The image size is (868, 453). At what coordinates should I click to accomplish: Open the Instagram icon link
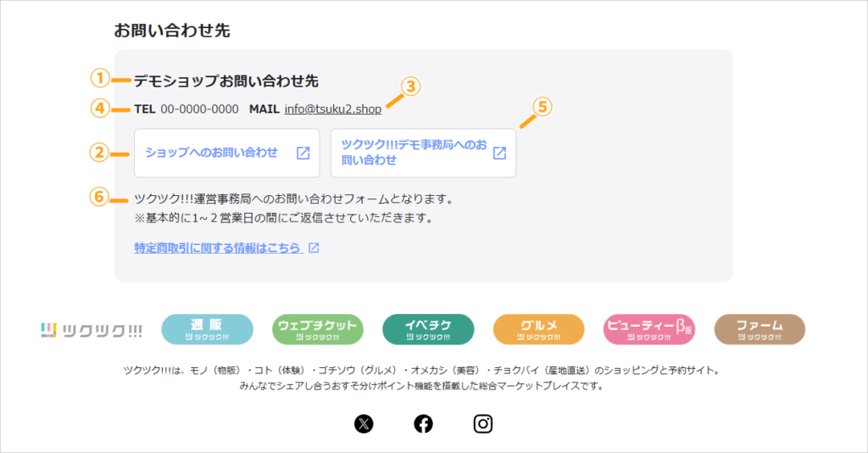pyautogui.click(x=483, y=424)
